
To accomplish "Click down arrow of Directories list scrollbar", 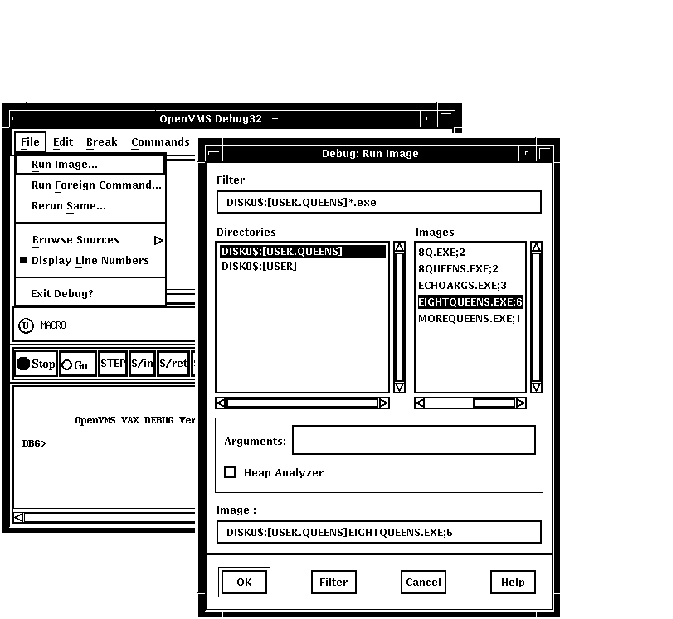I will [399, 387].
